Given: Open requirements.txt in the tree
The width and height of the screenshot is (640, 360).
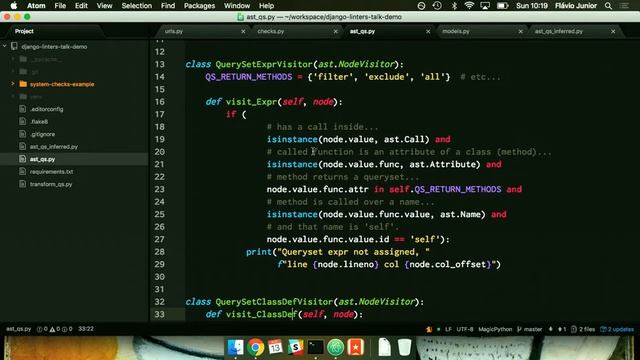Looking at the screenshot, I should click(51, 172).
